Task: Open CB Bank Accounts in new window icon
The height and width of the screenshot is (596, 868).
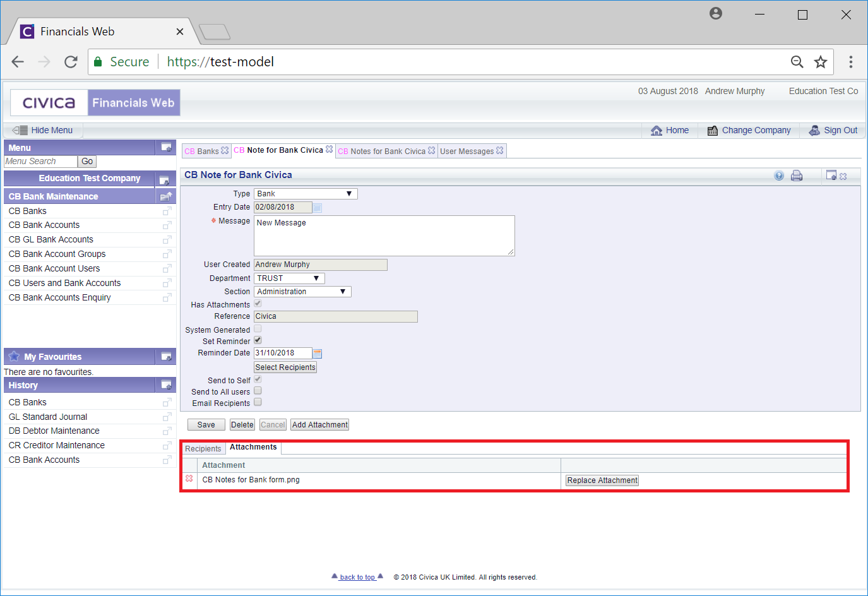Action: 167,226
